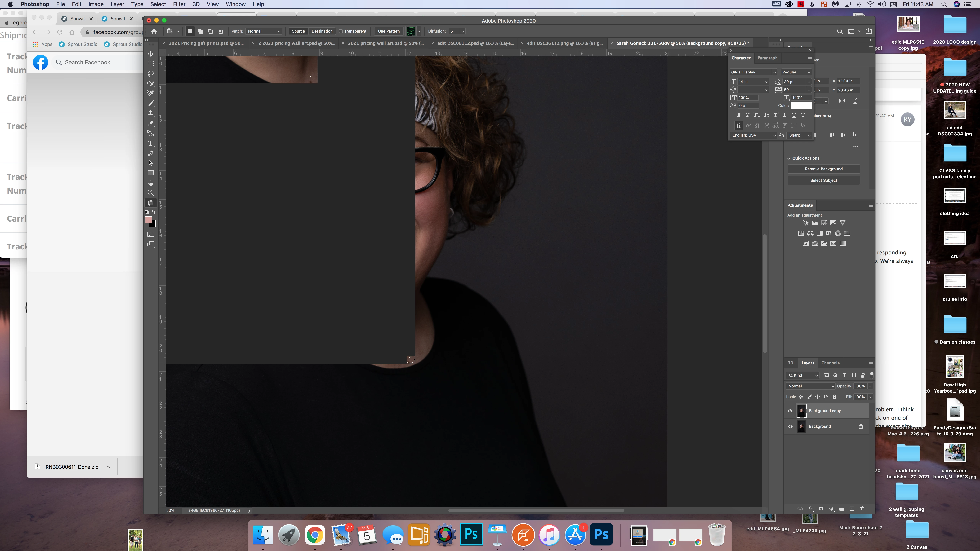980x551 pixels.
Task: Switch to the Channels tab
Action: click(x=830, y=363)
